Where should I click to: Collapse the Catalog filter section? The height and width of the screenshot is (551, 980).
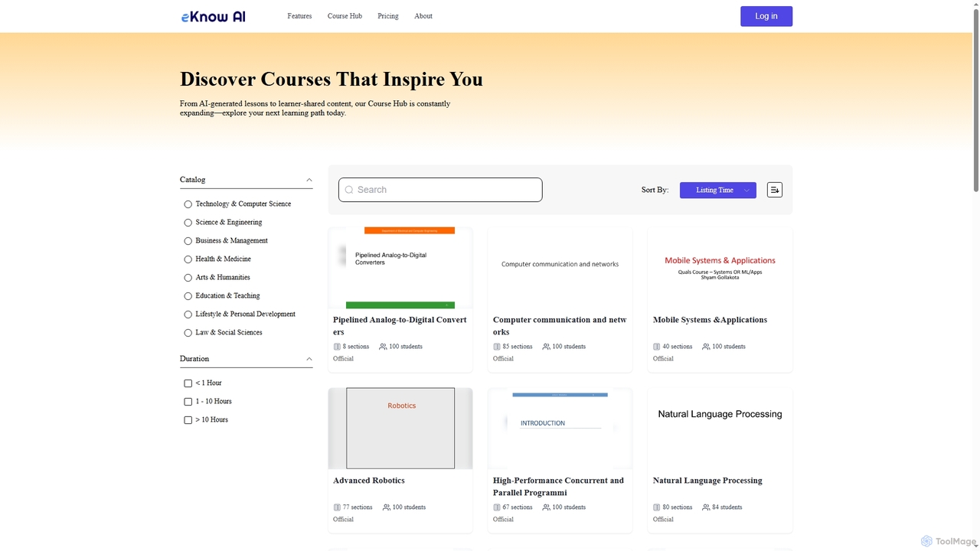click(x=309, y=180)
